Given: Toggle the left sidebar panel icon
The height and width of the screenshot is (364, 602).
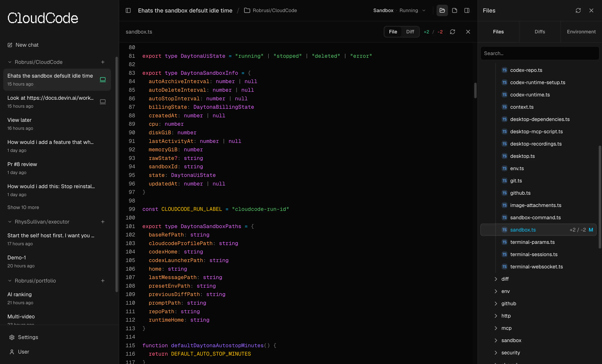Looking at the screenshot, I should 128,10.
